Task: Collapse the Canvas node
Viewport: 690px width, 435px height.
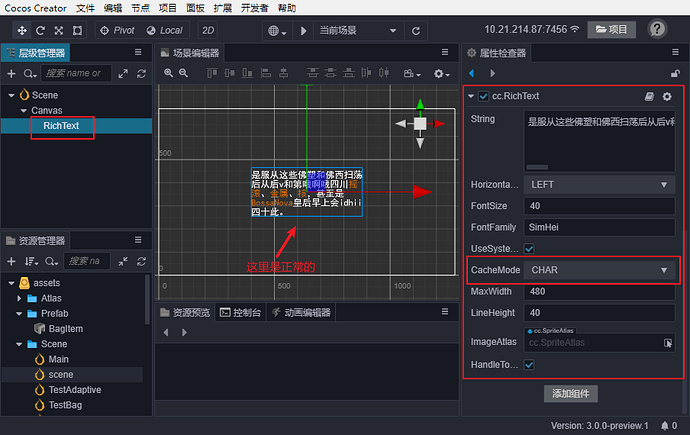Action: pos(24,110)
